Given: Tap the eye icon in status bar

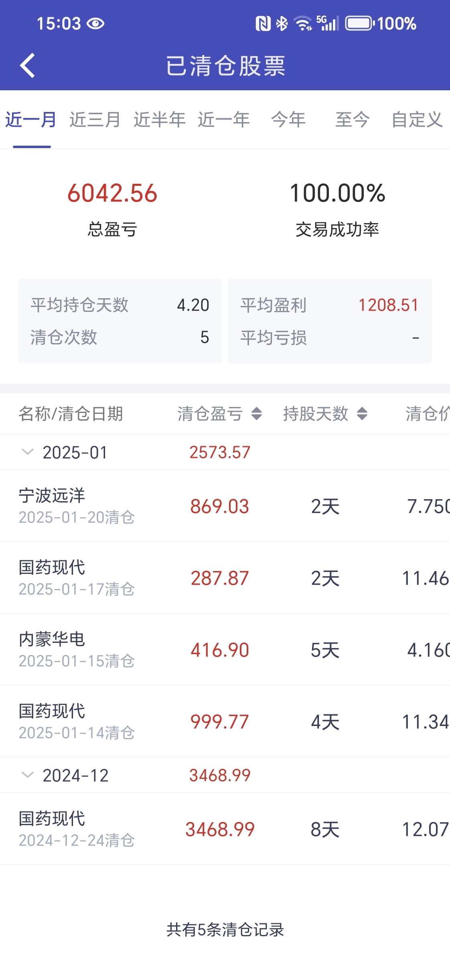Looking at the screenshot, I should click(x=95, y=24).
